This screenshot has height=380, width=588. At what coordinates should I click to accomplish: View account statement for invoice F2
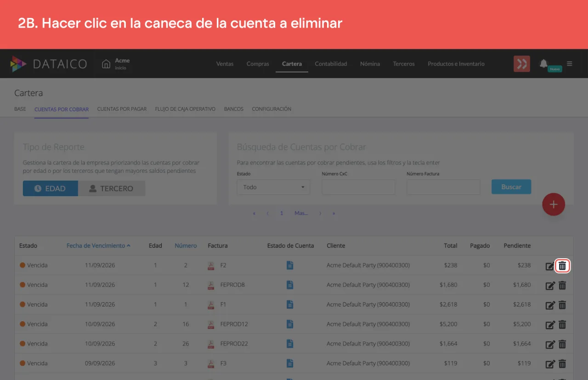pyautogui.click(x=290, y=265)
